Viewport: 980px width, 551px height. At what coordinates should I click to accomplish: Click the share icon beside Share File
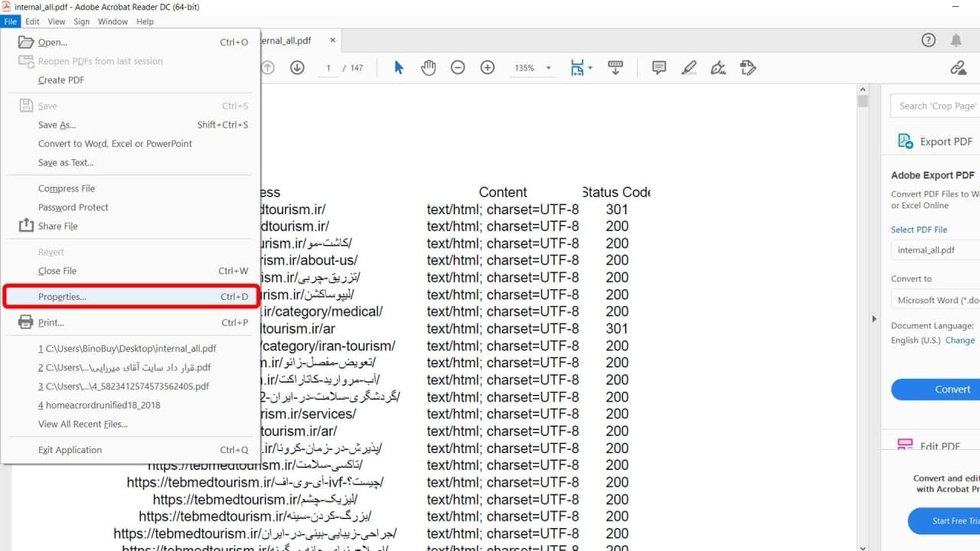coord(25,226)
